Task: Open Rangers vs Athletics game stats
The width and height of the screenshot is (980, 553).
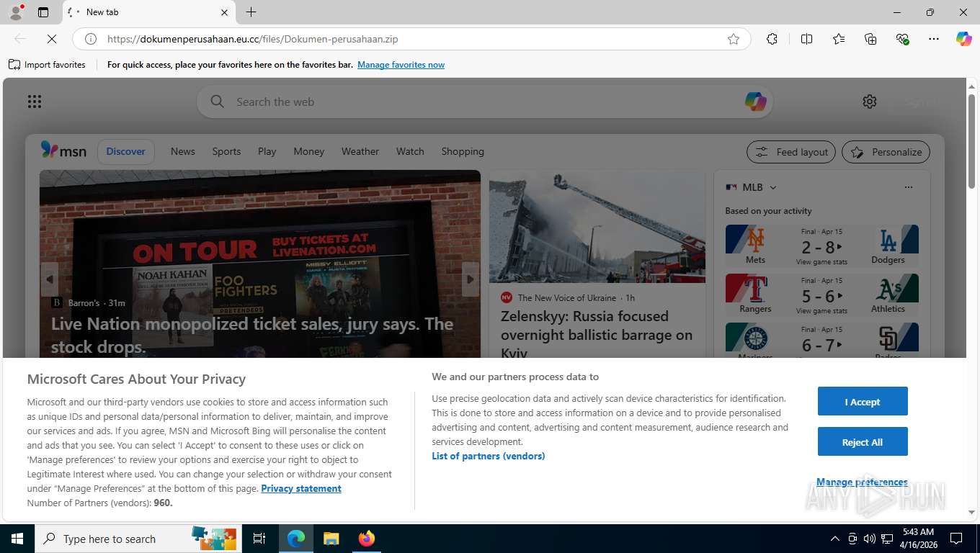Action: 821,295
